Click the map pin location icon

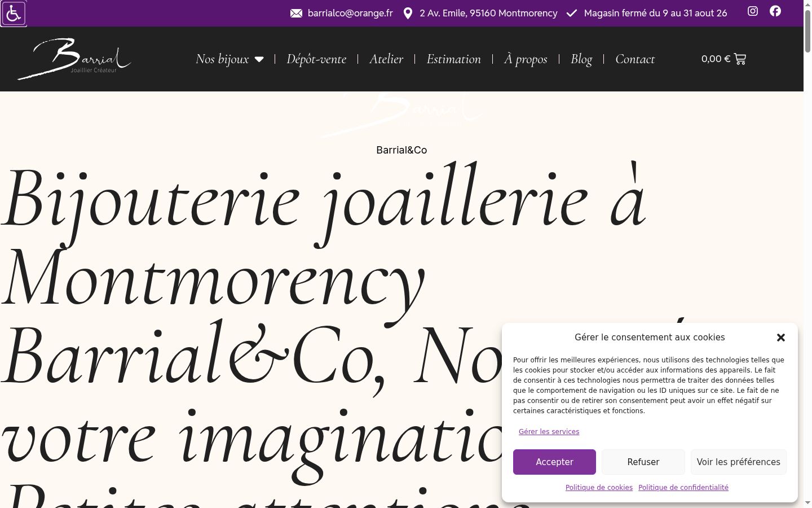(x=408, y=13)
